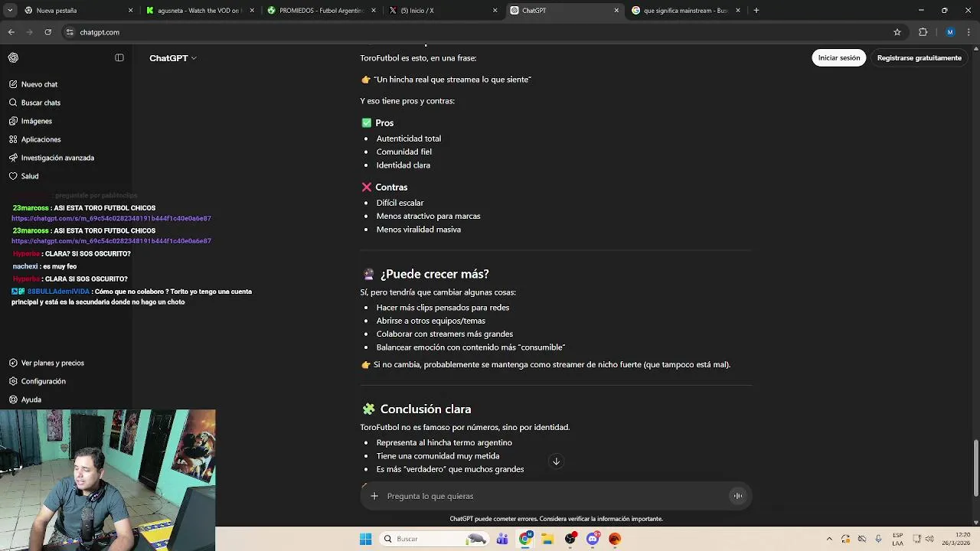Click the Ayuda icon
980x551 pixels.
click(x=13, y=399)
